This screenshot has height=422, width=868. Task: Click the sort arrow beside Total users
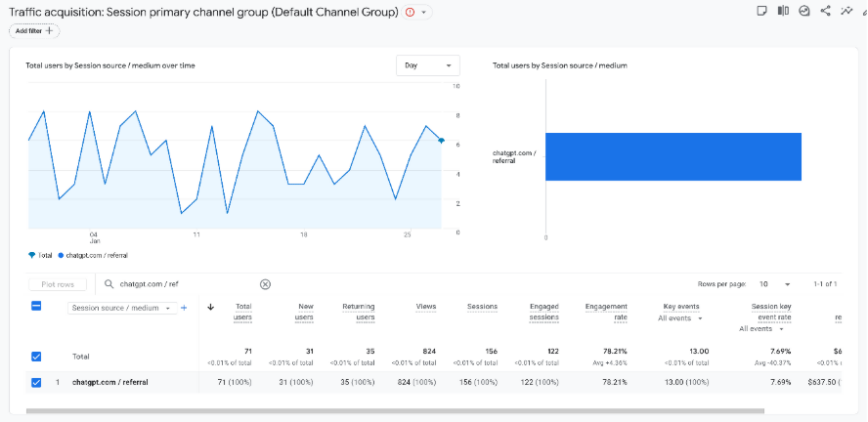[x=211, y=307]
